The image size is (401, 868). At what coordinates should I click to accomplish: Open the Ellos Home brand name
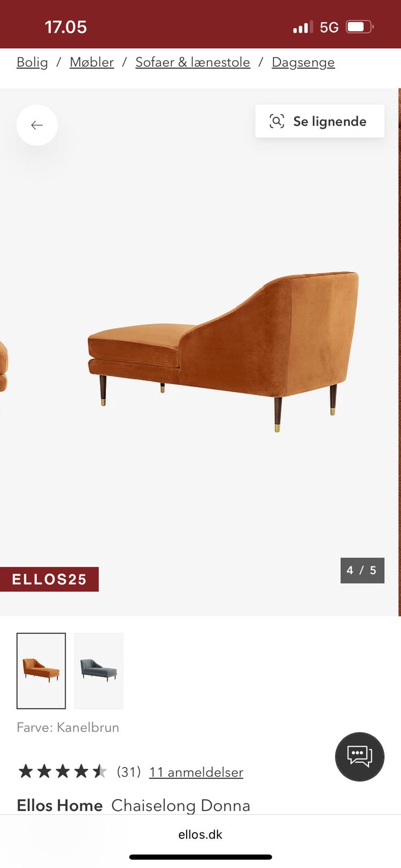click(60, 806)
